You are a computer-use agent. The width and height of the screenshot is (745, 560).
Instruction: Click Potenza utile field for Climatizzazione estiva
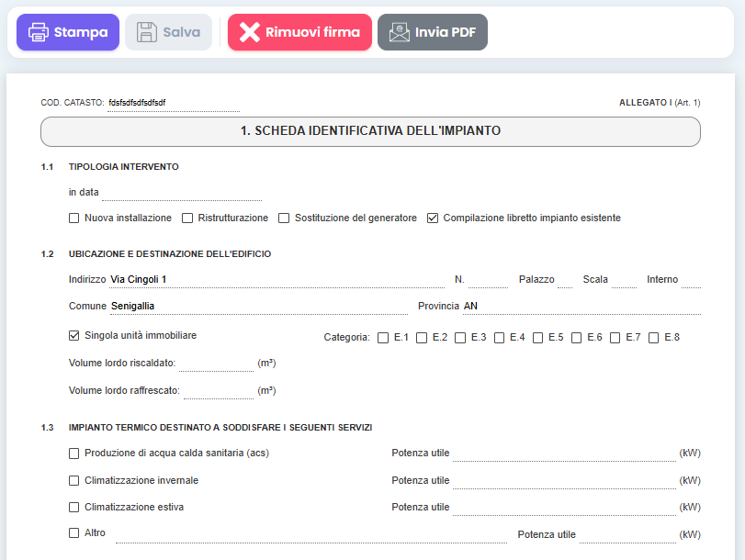pos(564,508)
